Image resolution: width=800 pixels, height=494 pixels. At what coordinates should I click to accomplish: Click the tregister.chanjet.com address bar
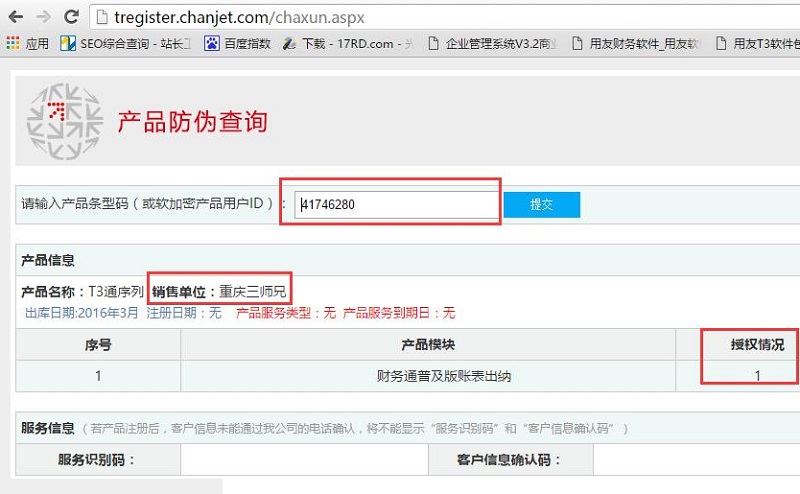445,17
